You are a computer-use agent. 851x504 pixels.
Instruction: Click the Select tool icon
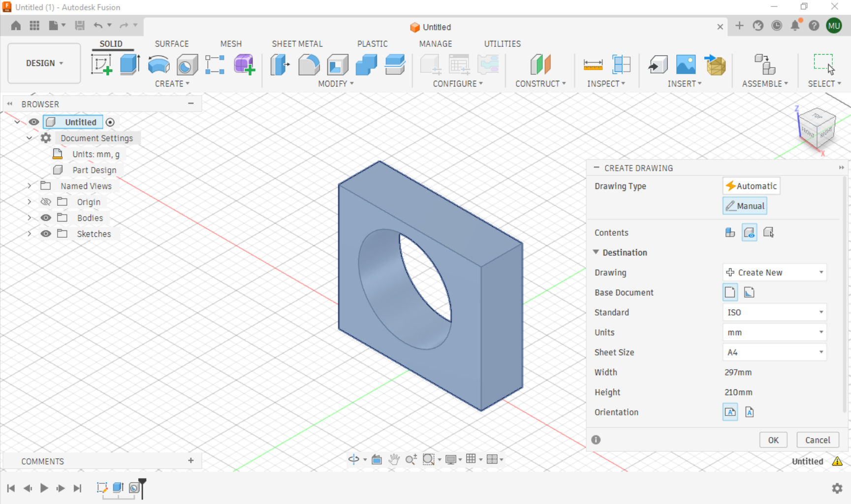pos(824,64)
